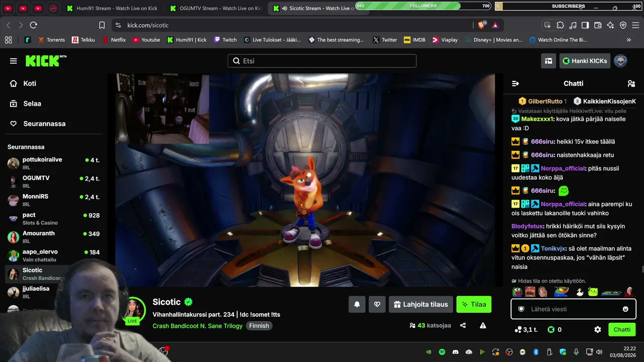Viewport: 644px width, 362px height.
Task: Click the Sicotic streamer avatar with LIVE badge
Action: click(132, 310)
